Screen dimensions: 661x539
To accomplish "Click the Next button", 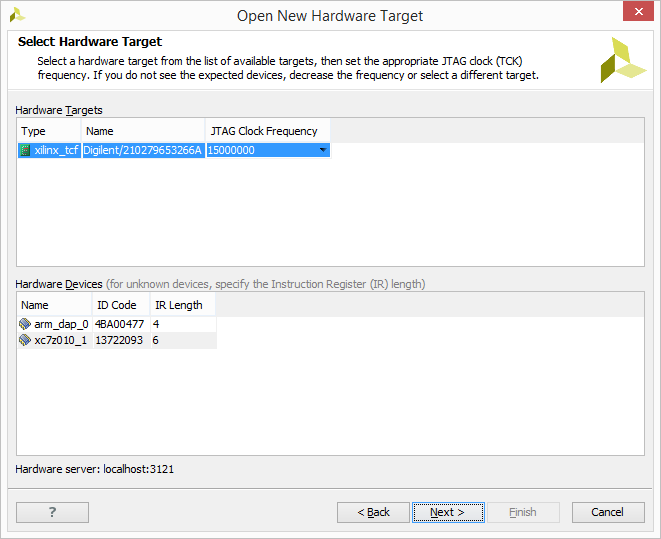I will (x=448, y=512).
